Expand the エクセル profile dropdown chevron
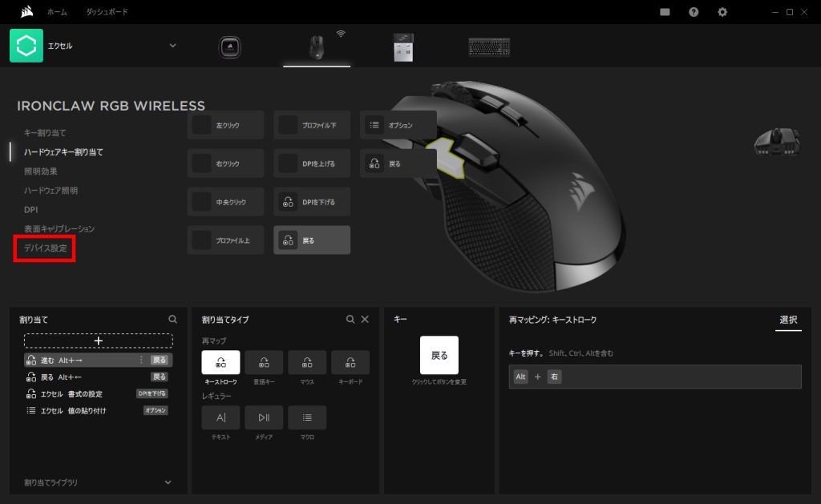This screenshot has height=504, width=821. click(x=172, y=46)
